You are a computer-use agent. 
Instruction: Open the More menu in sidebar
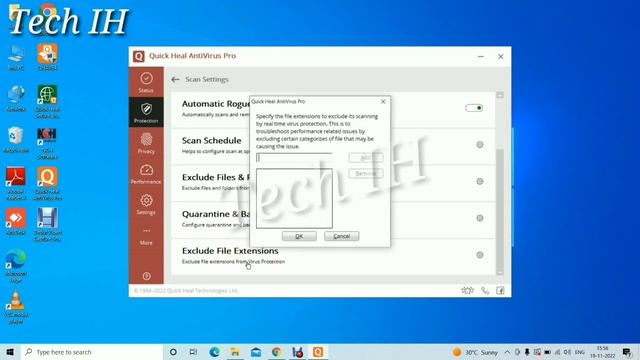tap(146, 236)
